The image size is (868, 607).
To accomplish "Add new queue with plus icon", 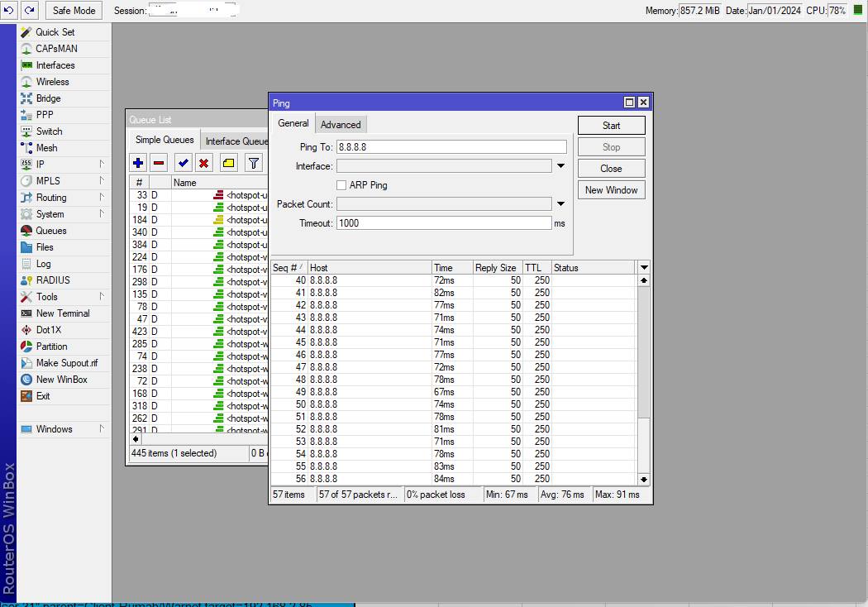I will [x=138, y=163].
